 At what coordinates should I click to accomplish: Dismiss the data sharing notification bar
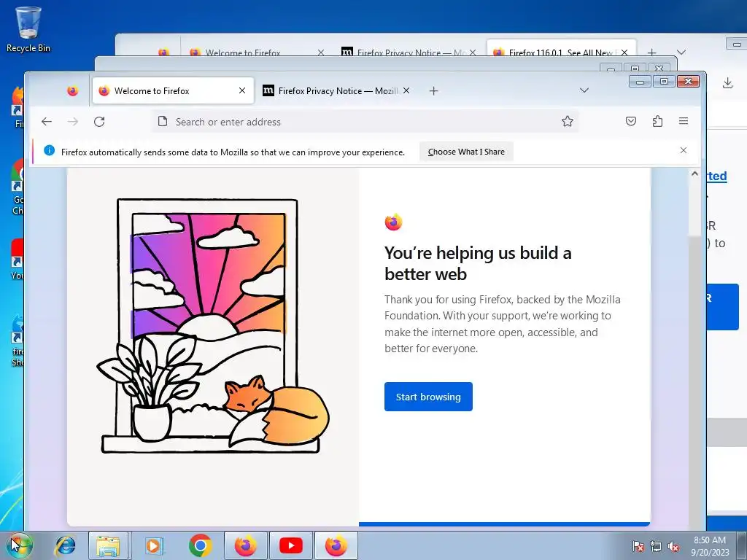click(683, 150)
